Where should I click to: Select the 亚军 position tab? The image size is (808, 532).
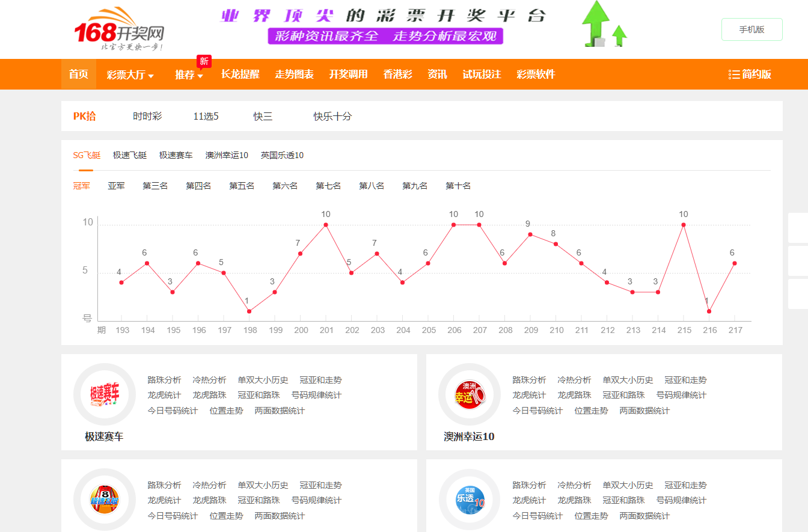(x=116, y=186)
